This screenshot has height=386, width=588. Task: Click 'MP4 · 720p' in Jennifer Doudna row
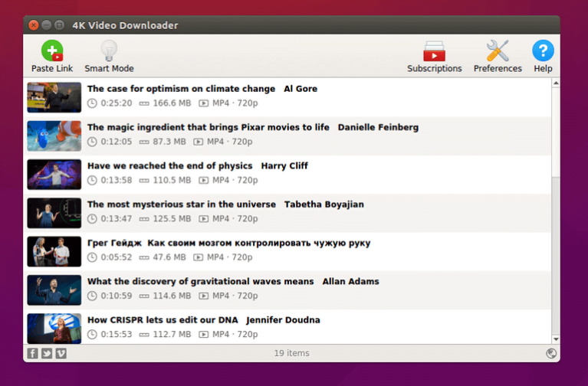(235, 334)
